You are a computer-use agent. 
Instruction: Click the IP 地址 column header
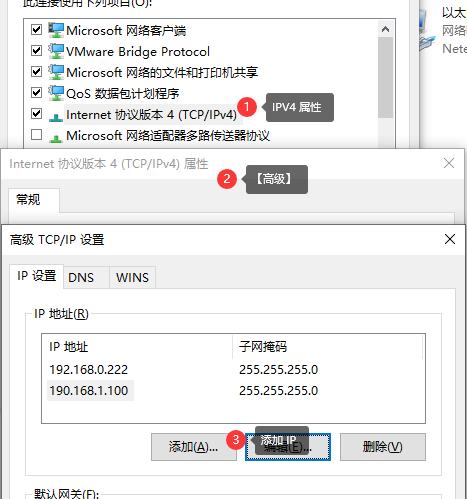tap(137, 347)
